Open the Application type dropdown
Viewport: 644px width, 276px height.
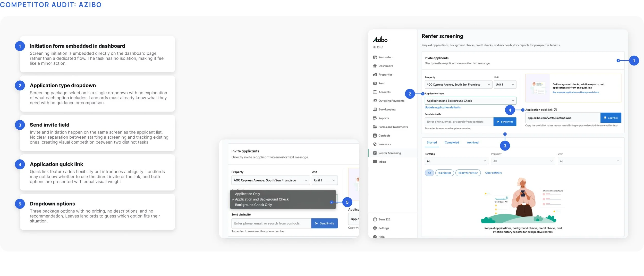470,101
